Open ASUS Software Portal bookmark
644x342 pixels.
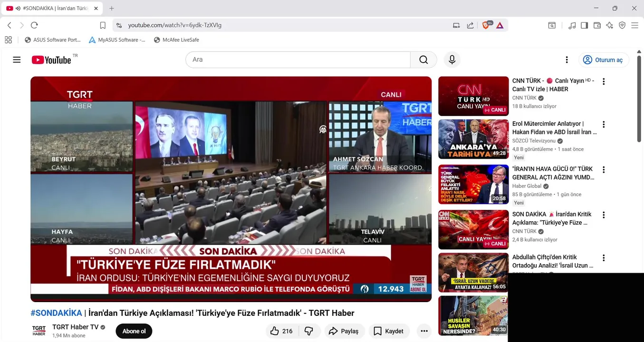[x=53, y=40]
